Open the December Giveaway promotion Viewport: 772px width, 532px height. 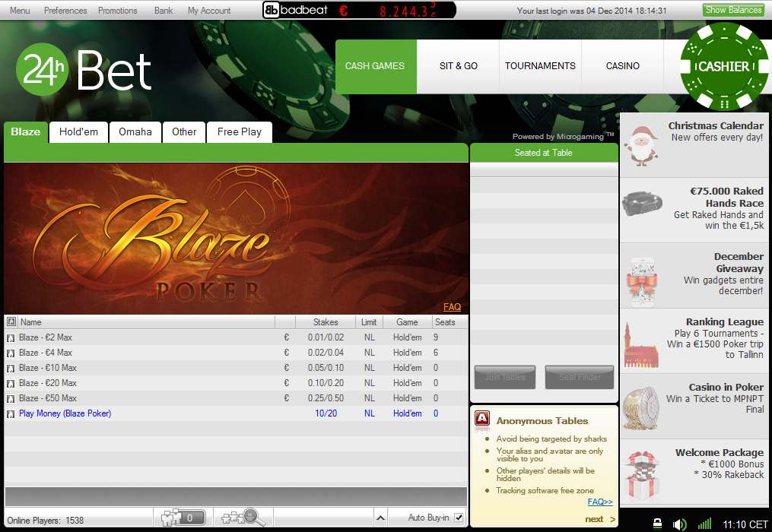point(694,276)
